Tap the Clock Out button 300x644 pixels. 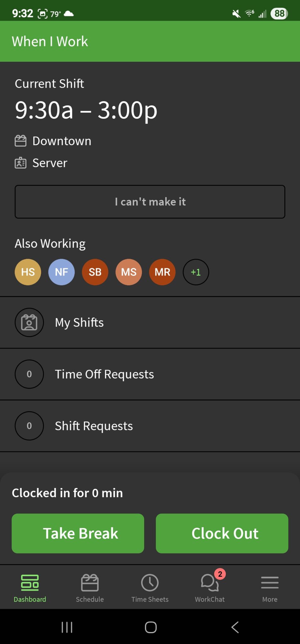click(x=222, y=533)
